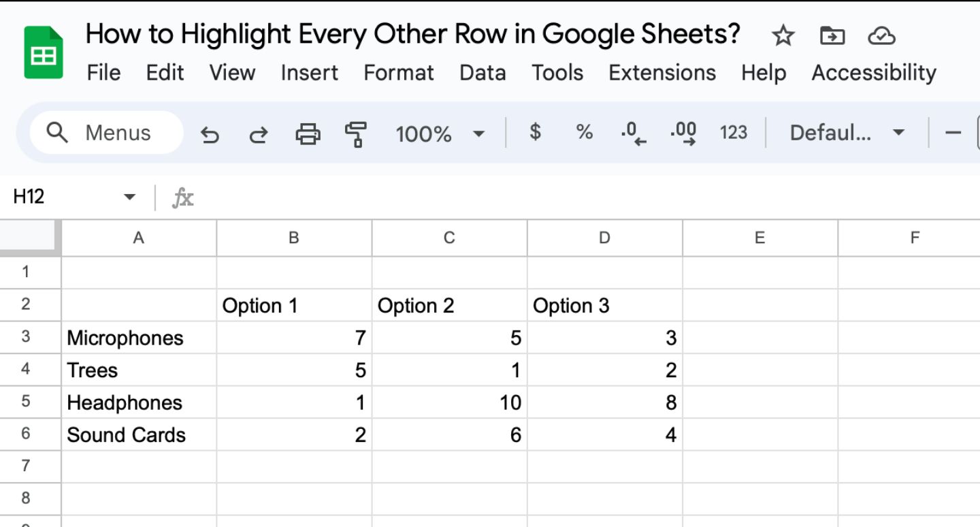Viewport: 980px width, 527px height.
Task: Click the undo icon
Action: click(x=210, y=133)
